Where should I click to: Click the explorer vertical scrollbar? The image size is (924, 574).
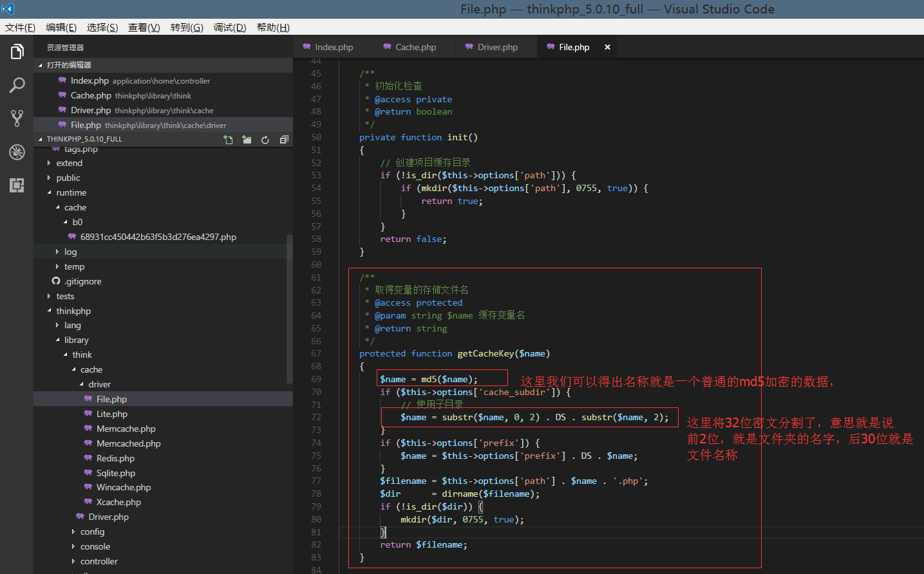pos(289,309)
